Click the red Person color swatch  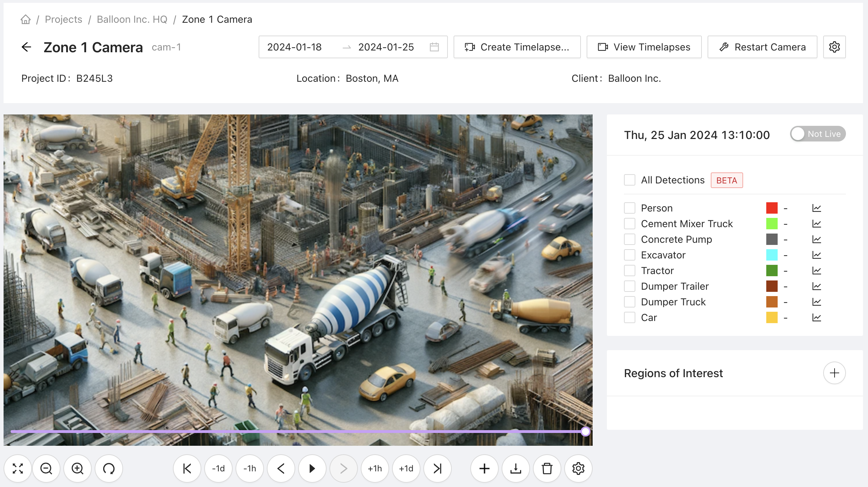click(x=772, y=208)
